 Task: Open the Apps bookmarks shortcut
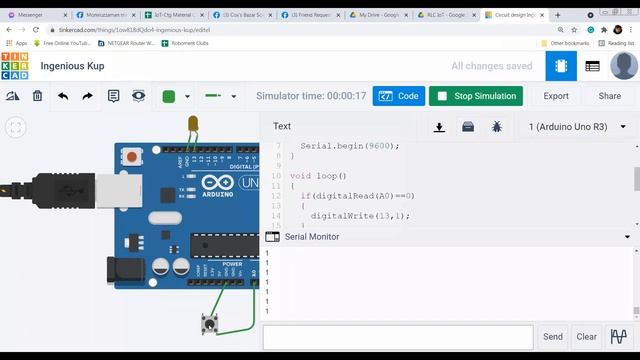pos(17,43)
